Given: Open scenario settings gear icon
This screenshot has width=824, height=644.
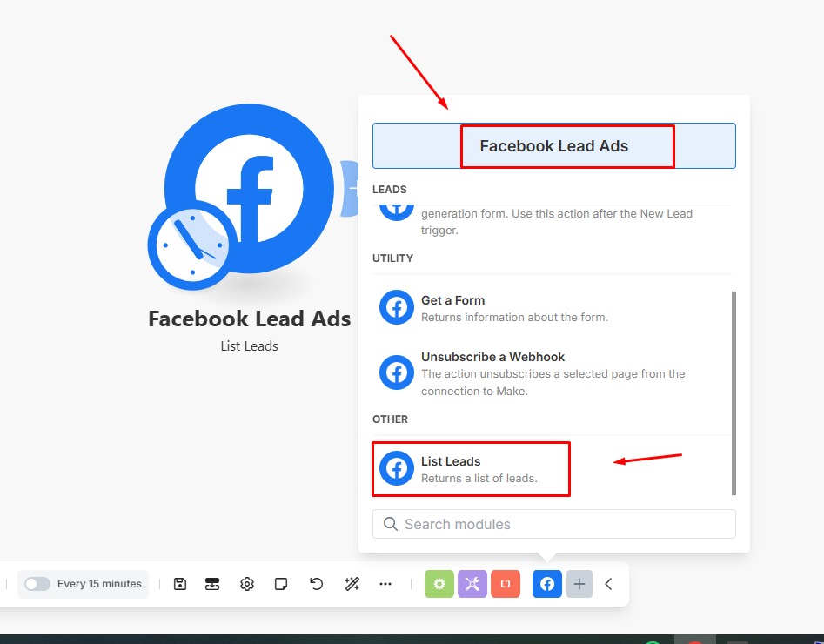Looking at the screenshot, I should pos(247,584).
